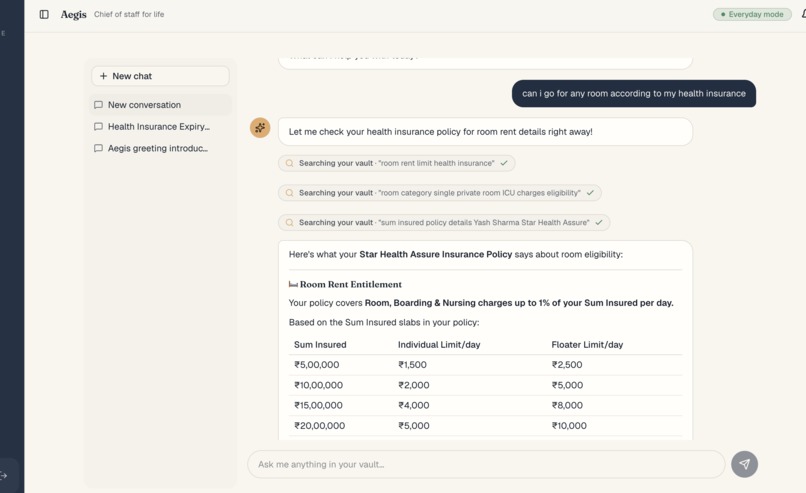Expand the "room category single private room" search

[439, 193]
